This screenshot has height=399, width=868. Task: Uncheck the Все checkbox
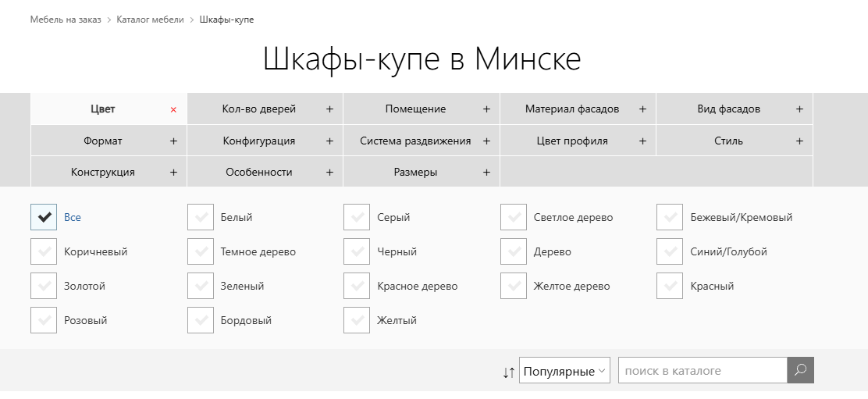point(44,217)
